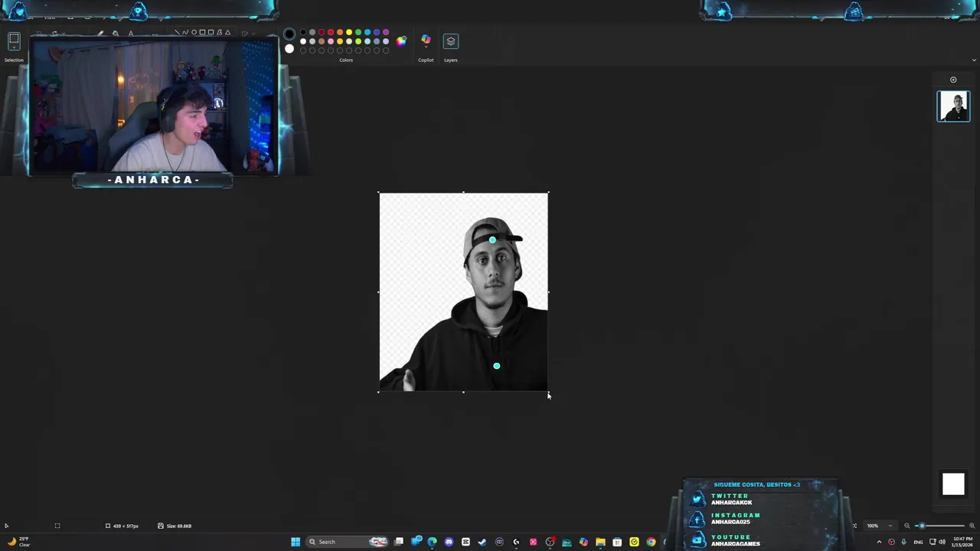Image resolution: width=980 pixels, height=551 pixels.
Task: Open Microsoft Edge from the taskbar
Action: [432, 542]
